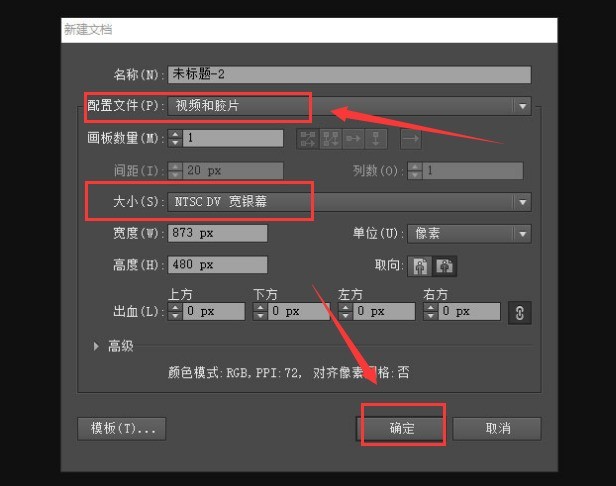The width and height of the screenshot is (616, 486).
Task: Select grid by row artboard arrangement icon
Action: (x=308, y=139)
